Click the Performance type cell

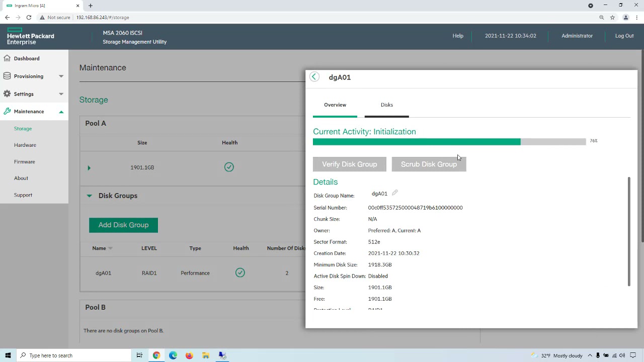[x=195, y=273]
